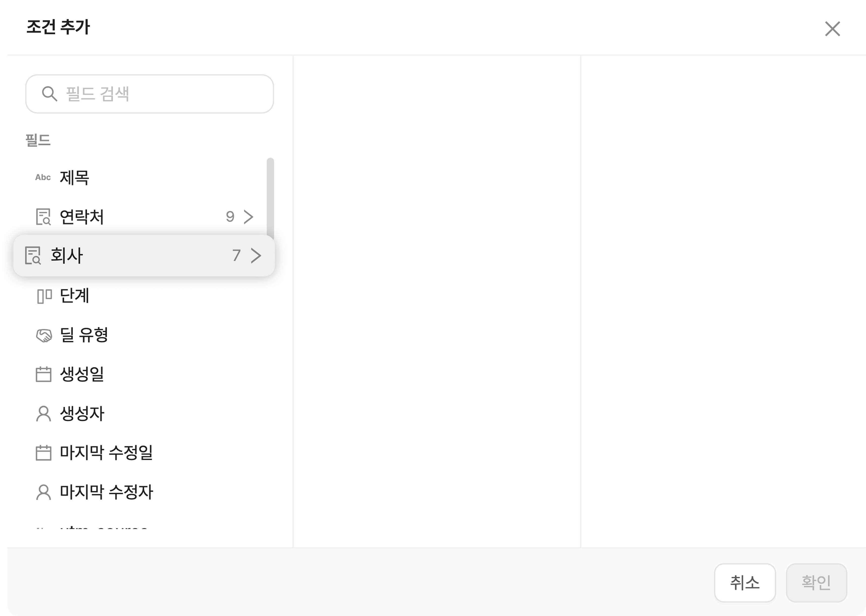Select the 생성일 field

(x=82, y=374)
